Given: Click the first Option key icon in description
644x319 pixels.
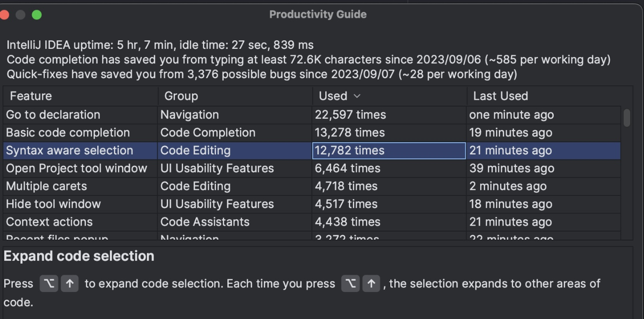Looking at the screenshot, I should tap(49, 284).
